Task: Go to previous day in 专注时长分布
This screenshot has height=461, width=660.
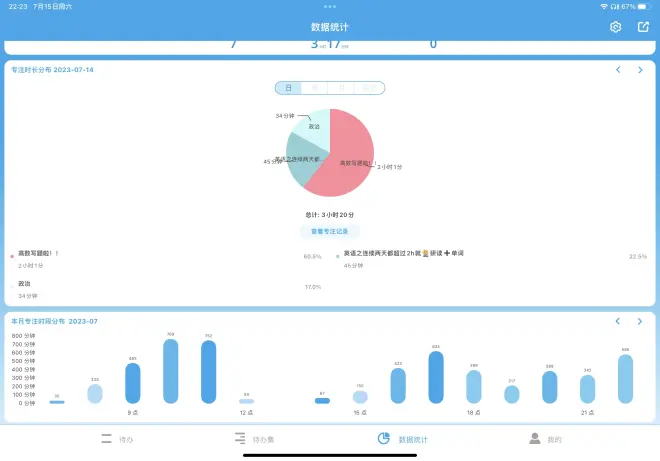Action: click(618, 70)
